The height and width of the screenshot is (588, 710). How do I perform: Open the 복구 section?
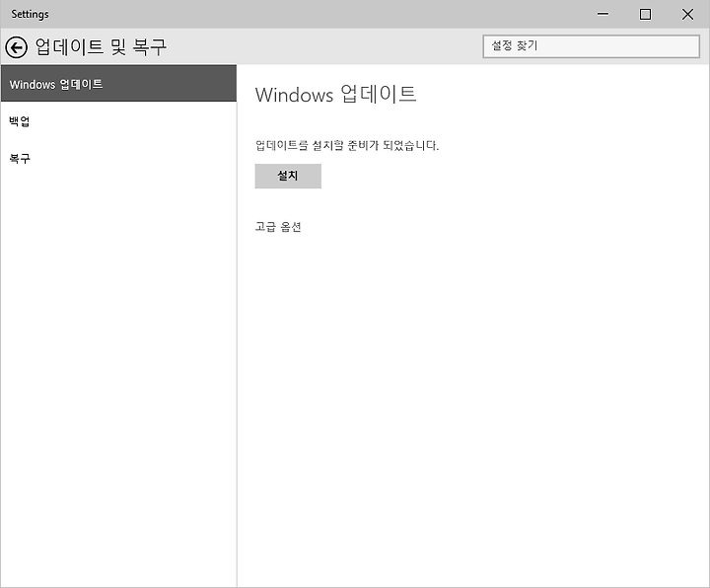(118, 159)
